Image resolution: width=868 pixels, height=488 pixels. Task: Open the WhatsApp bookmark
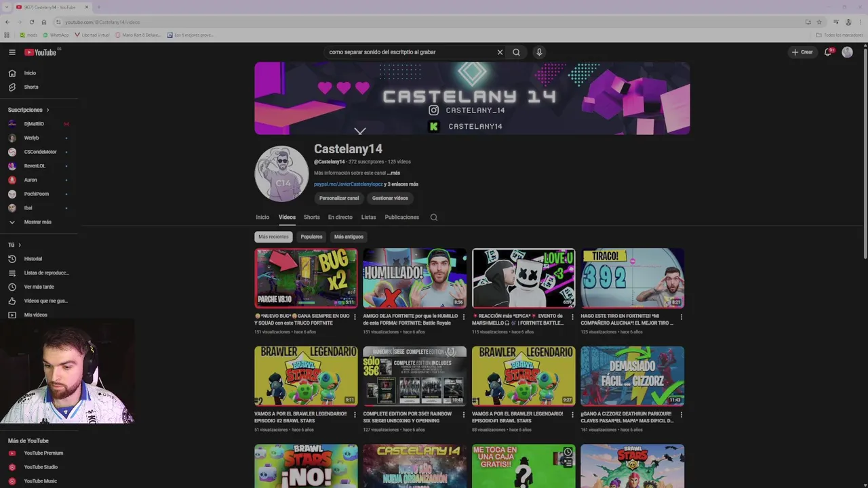56,35
